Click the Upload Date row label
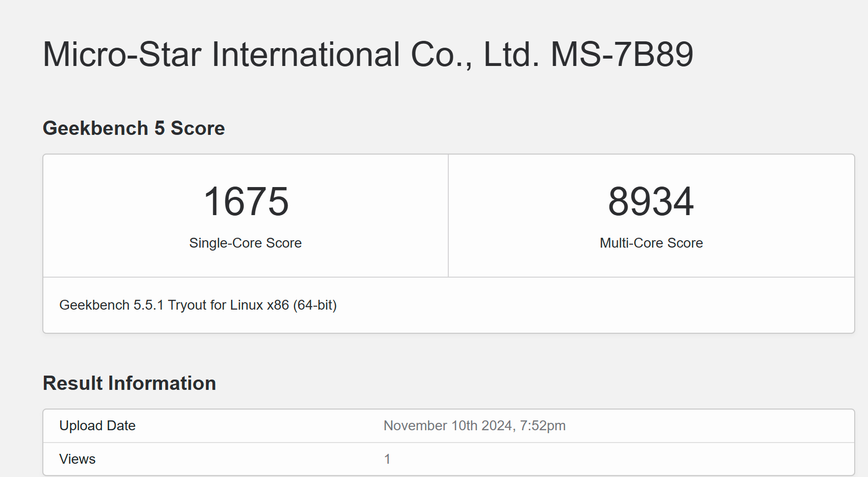 pos(98,425)
